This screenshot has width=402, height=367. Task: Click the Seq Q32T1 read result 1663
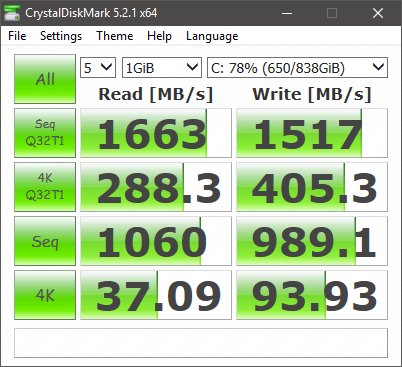pyautogui.click(x=156, y=133)
